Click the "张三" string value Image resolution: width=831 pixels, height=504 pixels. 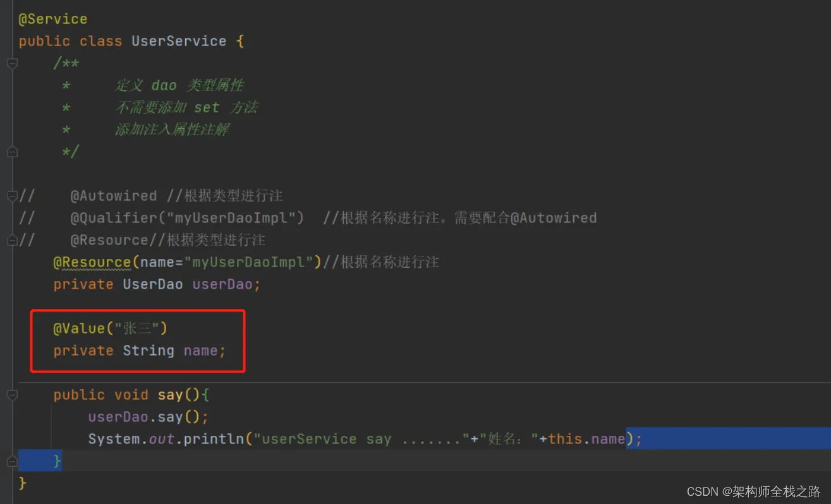click(x=136, y=328)
